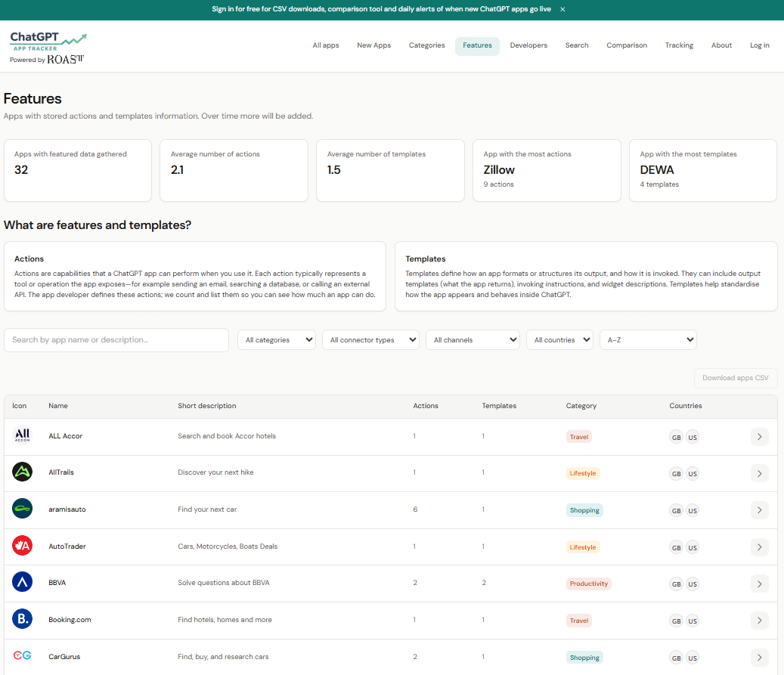The height and width of the screenshot is (675, 784).
Task: Open the Log in page
Action: pos(759,45)
